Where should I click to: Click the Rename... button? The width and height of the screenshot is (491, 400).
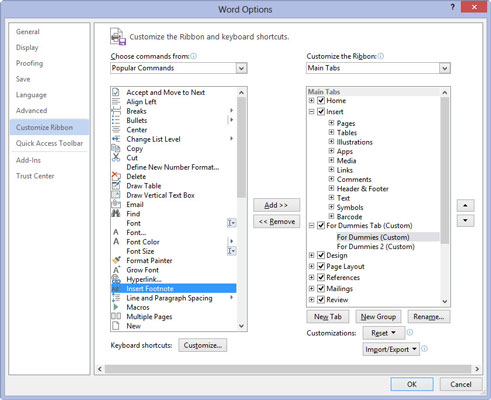(x=428, y=317)
